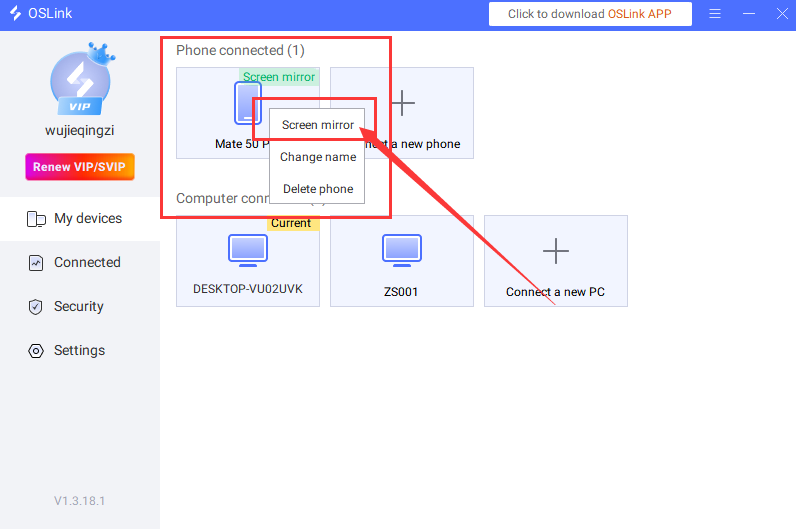Choose Screen mirror from context menu

coord(318,125)
